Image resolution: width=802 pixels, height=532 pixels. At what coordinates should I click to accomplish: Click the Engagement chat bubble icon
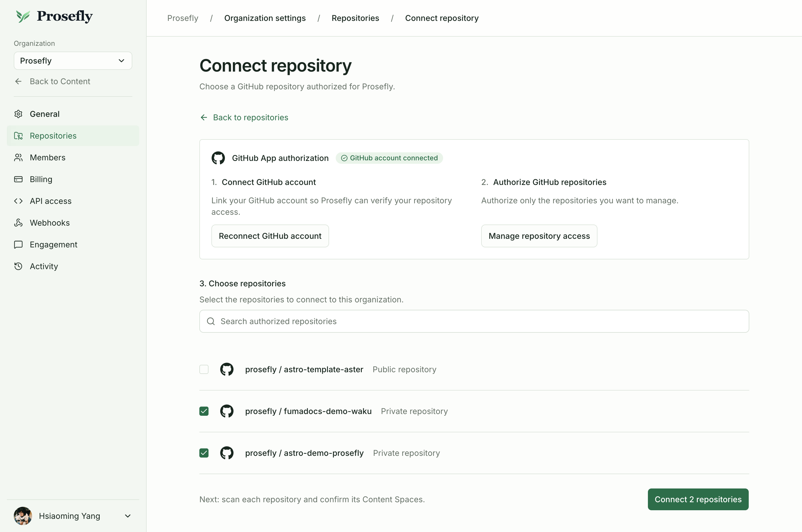coord(18,244)
